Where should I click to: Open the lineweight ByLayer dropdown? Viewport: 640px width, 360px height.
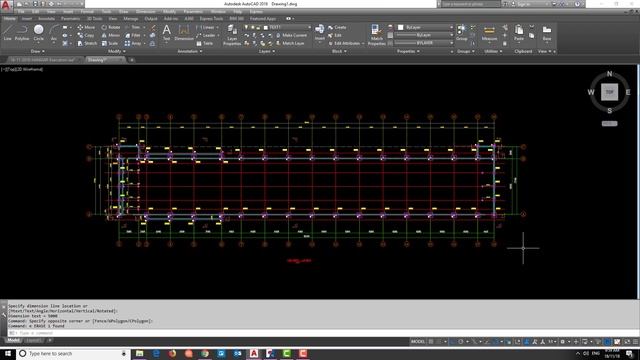tap(424, 35)
